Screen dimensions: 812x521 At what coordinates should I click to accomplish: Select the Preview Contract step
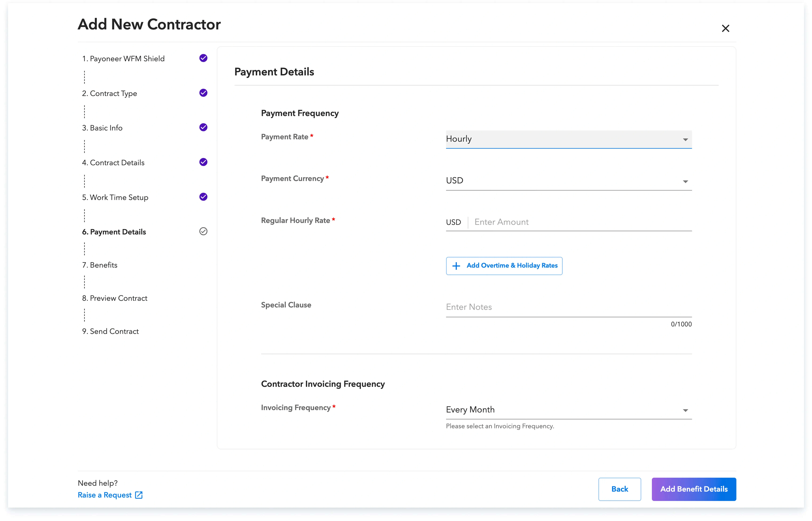coord(115,298)
